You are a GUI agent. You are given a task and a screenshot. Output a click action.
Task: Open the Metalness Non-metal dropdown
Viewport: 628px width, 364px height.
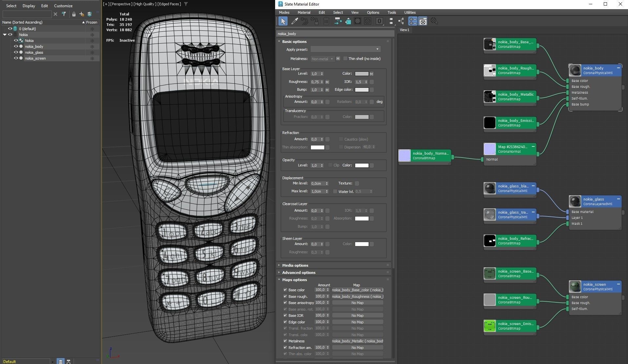click(x=322, y=59)
